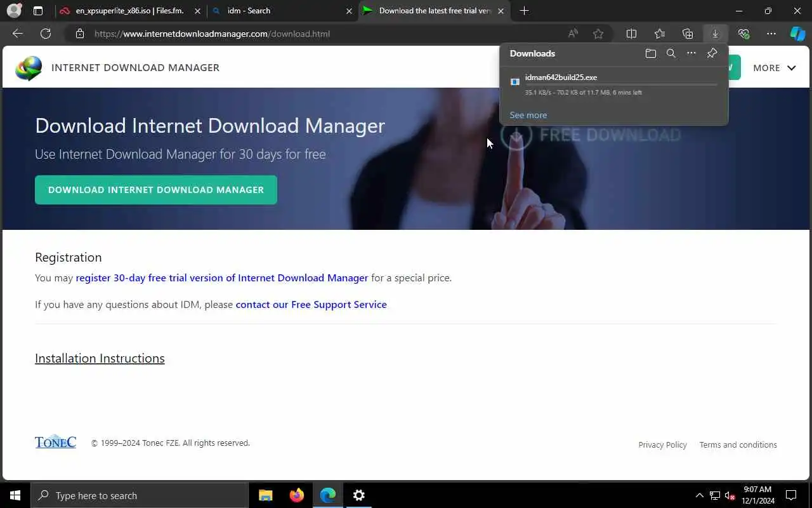Open Browser essentials icon

[x=743, y=34]
